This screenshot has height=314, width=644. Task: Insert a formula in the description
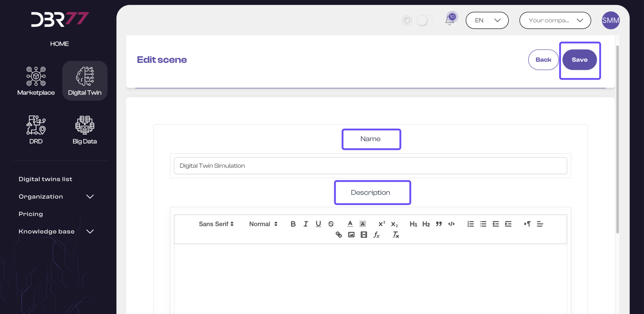tap(376, 235)
